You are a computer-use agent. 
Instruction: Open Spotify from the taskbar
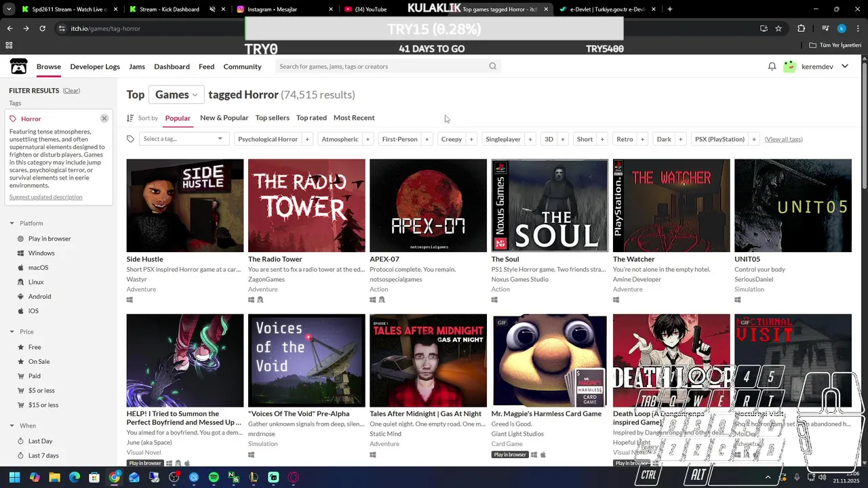tap(214, 477)
